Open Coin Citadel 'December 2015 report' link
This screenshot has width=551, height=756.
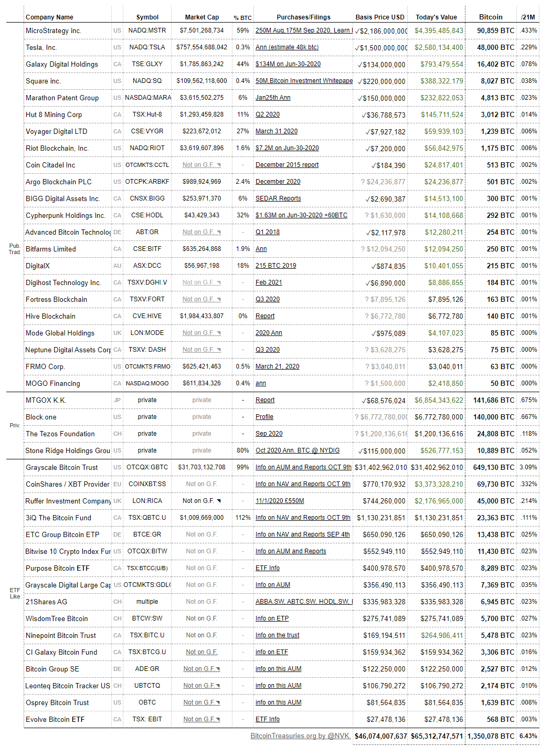click(287, 165)
